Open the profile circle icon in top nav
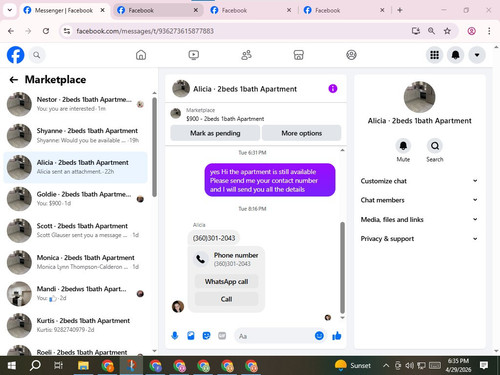The width and height of the screenshot is (500, 375). point(351,55)
